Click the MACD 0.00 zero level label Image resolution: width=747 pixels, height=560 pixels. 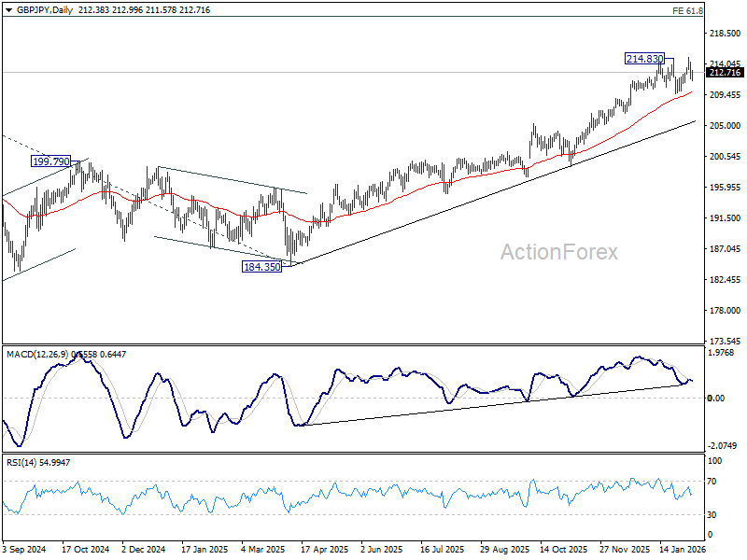click(716, 399)
